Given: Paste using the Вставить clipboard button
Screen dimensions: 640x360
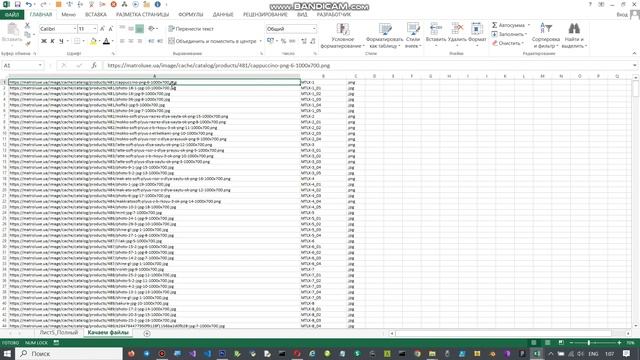Looking at the screenshot, I should point(12,33).
